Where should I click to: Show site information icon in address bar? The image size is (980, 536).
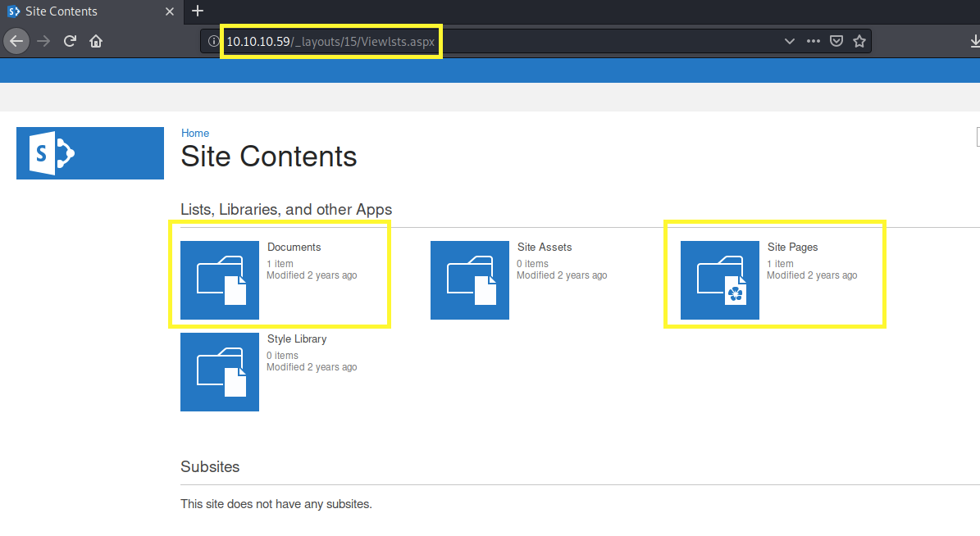[213, 41]
